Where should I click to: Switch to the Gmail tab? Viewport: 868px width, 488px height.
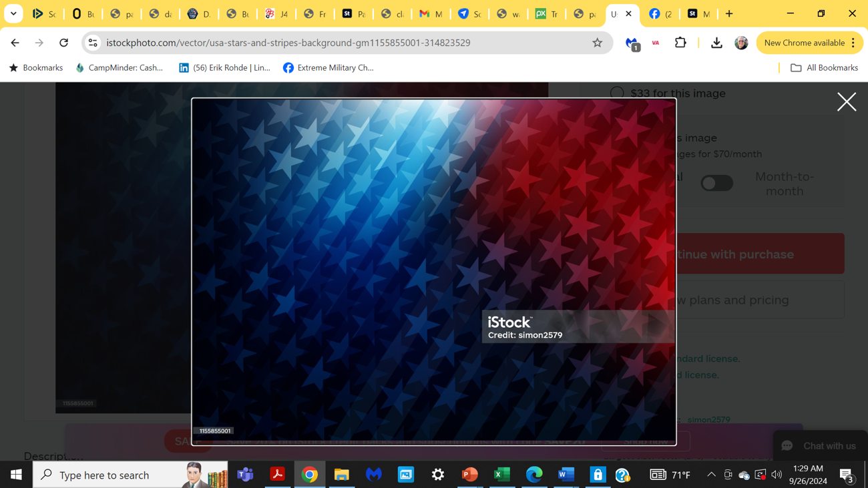click(x=430, y=13)
